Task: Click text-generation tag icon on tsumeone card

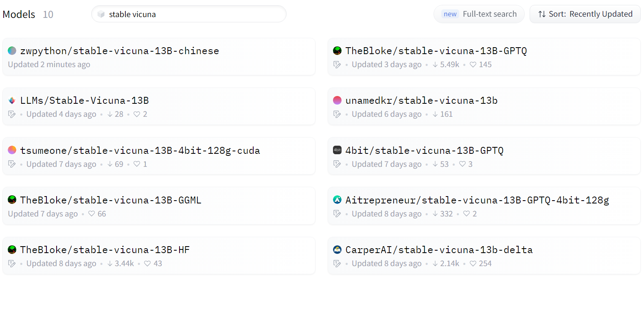Action: point(12,164)
